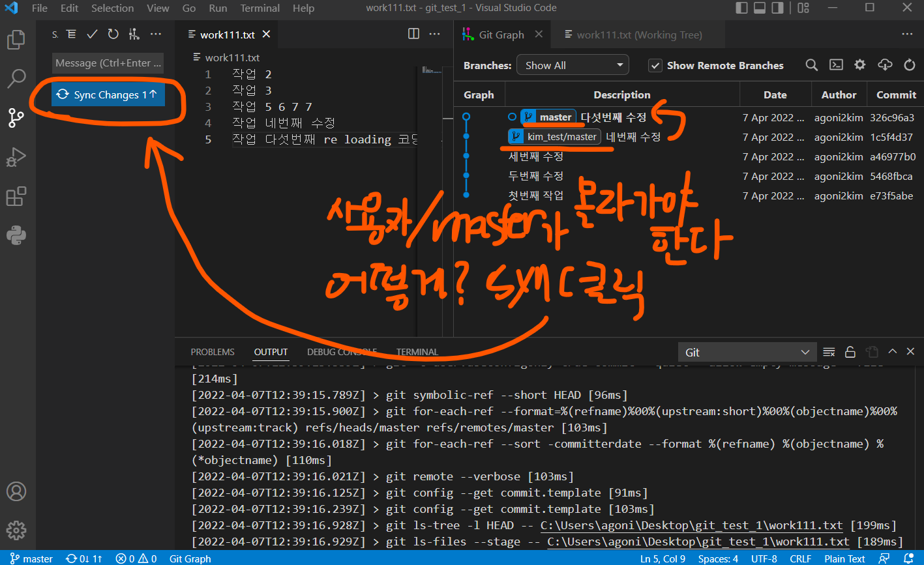Switch to the PROBLEMS panel tab
The height and width of the screenshot is (565, 924).
pos(213,352)
